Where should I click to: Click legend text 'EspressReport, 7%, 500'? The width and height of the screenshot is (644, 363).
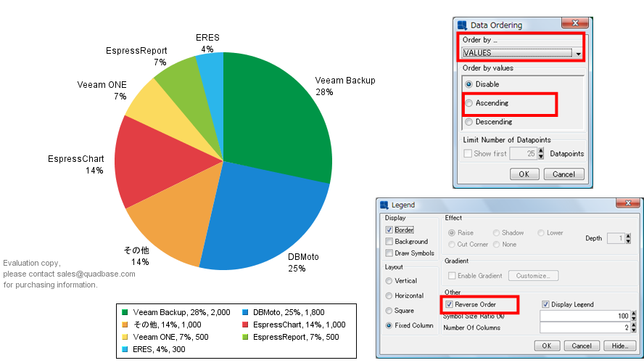pyautogui.click(x=296, y=337)
